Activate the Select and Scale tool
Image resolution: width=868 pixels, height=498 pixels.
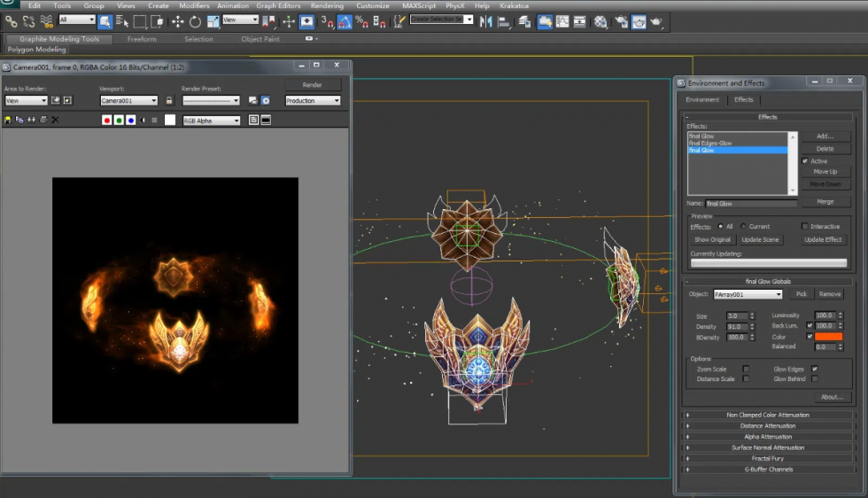213,21
